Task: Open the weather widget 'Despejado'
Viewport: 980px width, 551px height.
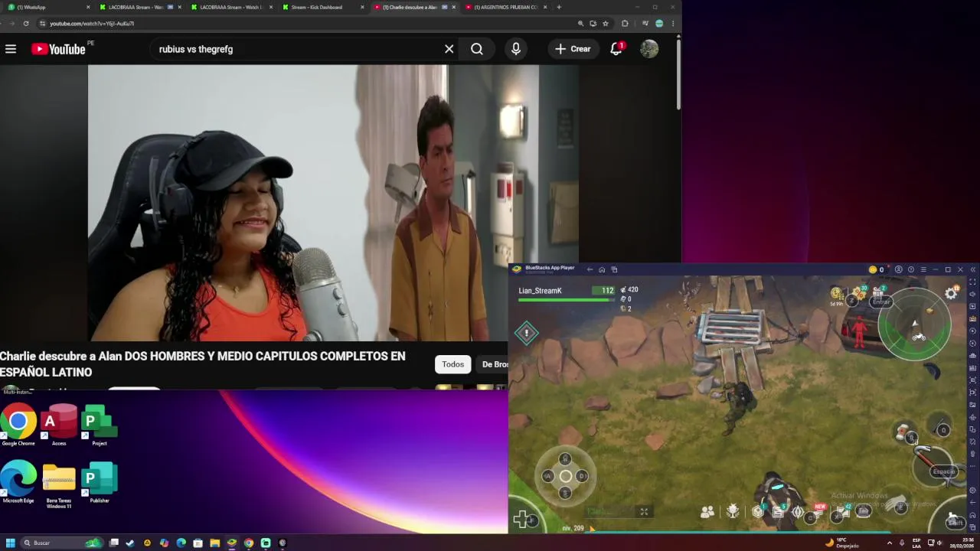Action: (842, 543)
